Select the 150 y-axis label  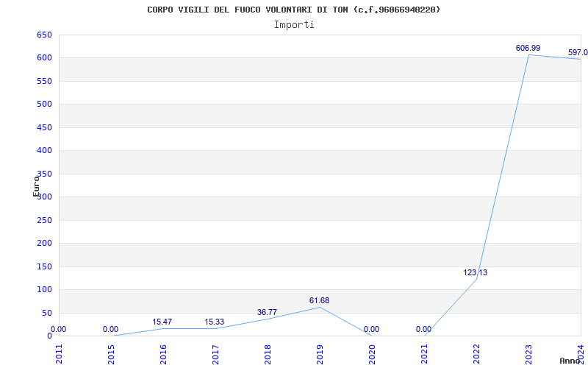coord(44,266)
